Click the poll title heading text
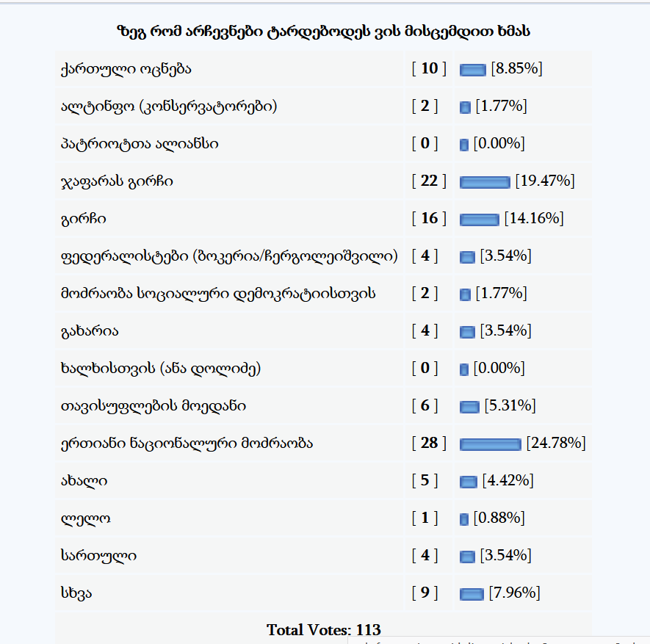Viewport: 650px width, 644px height. [x=324, y=32]
